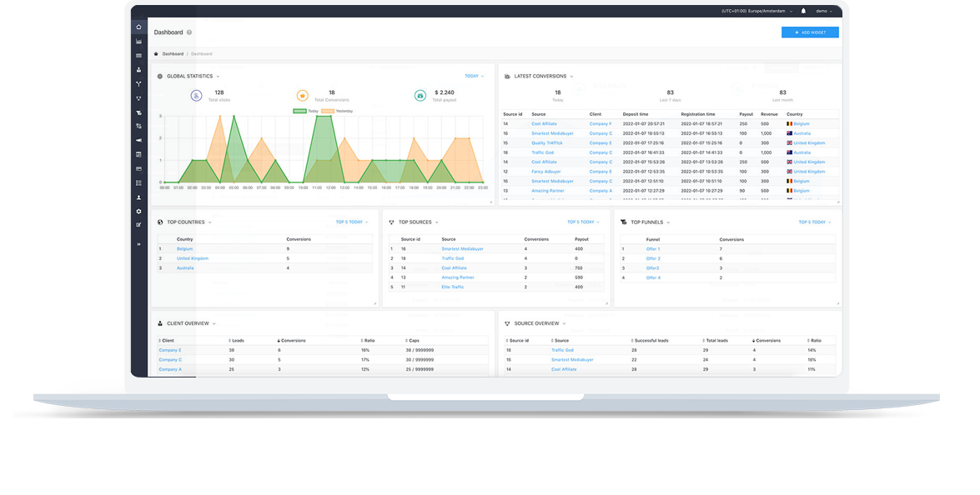The height and width of the screenshot is (495, 980).
Task: Sort Client Overview by Leads column header
Action: pos(236,341)
